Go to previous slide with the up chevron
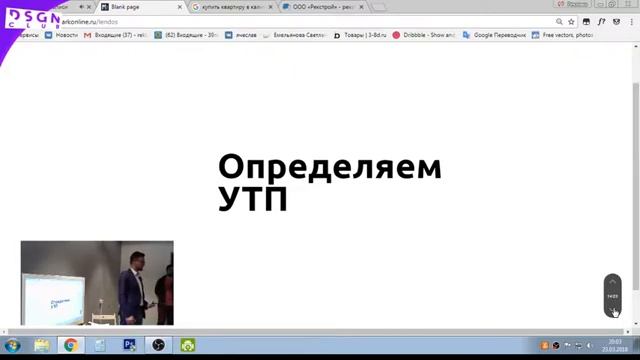This screenshot has height=360, width=640. (613, 282)
